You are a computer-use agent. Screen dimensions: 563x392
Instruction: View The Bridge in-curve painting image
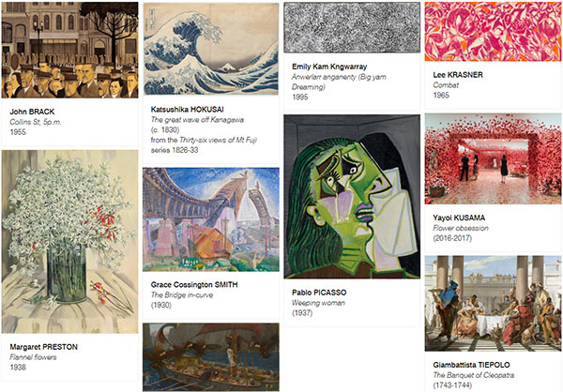click(211, 219)
